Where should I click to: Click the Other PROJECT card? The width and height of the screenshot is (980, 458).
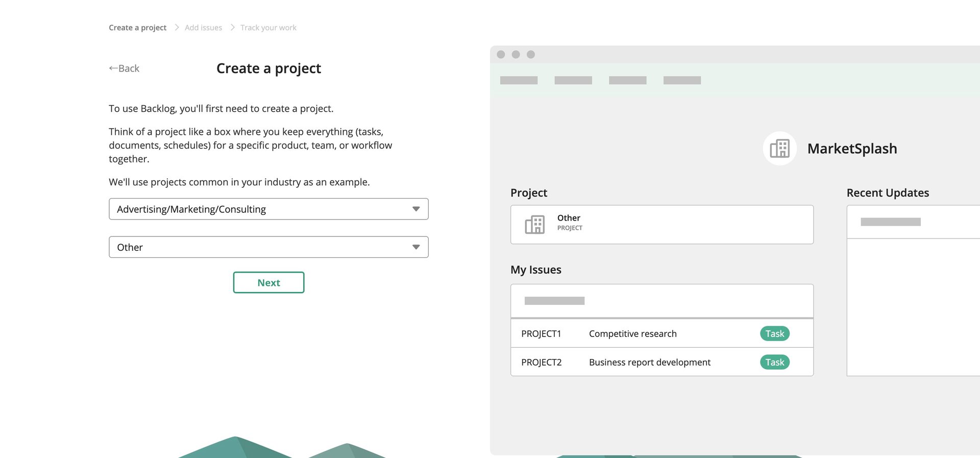pyautogui.click(x=661, y=225)
